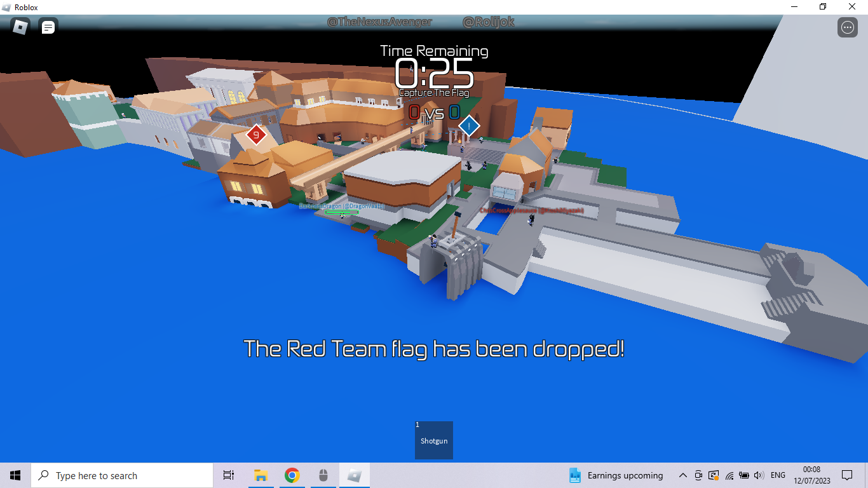Screen dimensions: 868x488
Task: Click the battery power tray icon
Action: point(744,475)
